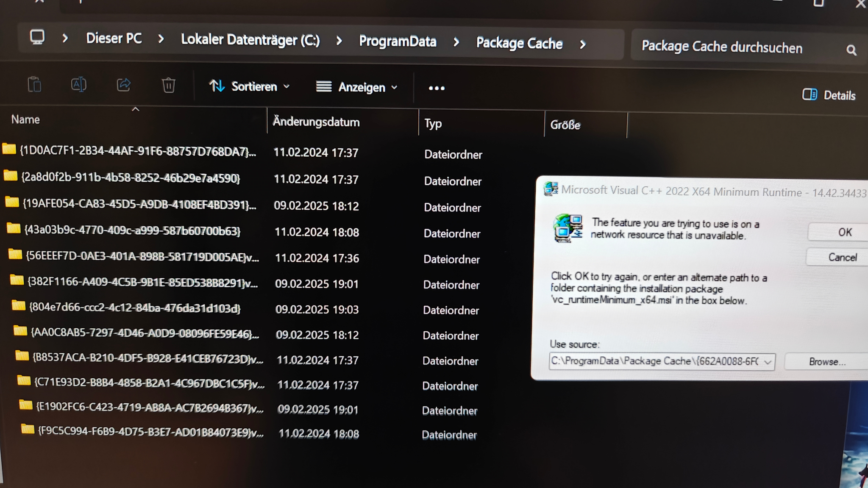Click the folder icon of {AA0C8AB5 row

point(20,330)
